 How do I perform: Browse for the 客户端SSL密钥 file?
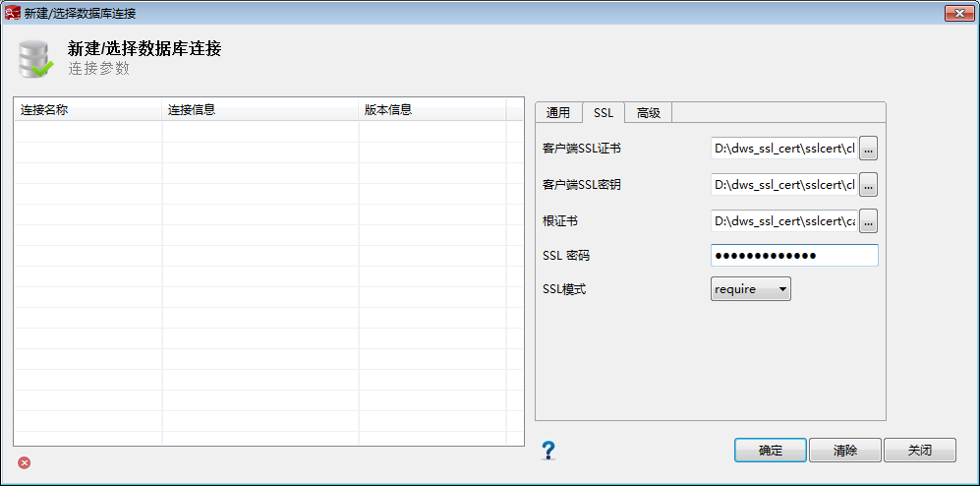click(869, 185)
